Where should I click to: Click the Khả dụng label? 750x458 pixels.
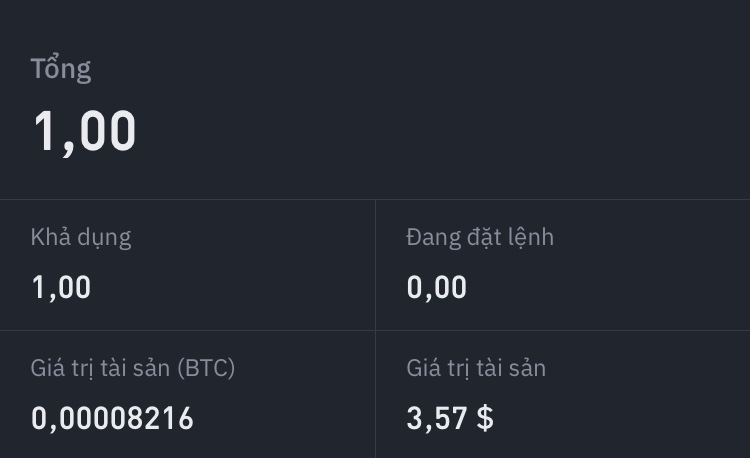coord(81,238)
